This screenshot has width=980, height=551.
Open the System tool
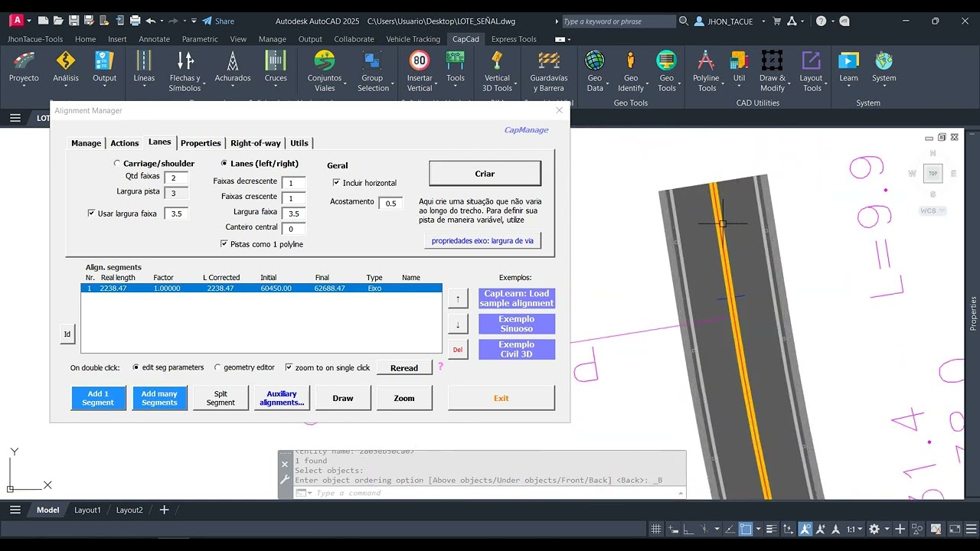point(884,67)
